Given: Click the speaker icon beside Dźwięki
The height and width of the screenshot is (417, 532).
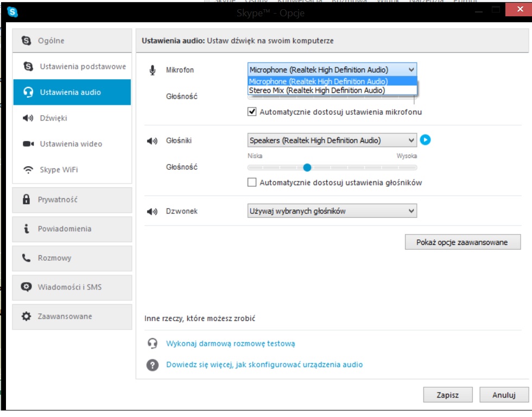Looking at the screenshot, I should point(28,118).
